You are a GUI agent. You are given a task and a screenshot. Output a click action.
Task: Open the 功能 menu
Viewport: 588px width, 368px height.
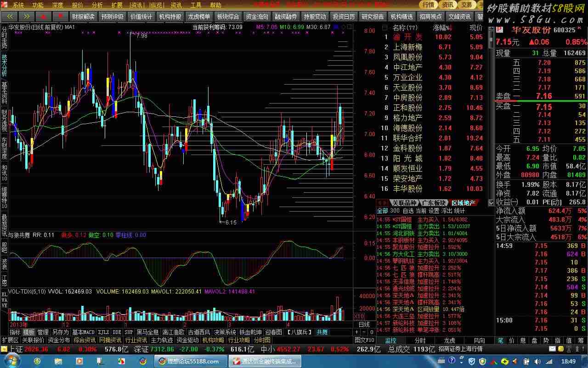pos(38,5)
